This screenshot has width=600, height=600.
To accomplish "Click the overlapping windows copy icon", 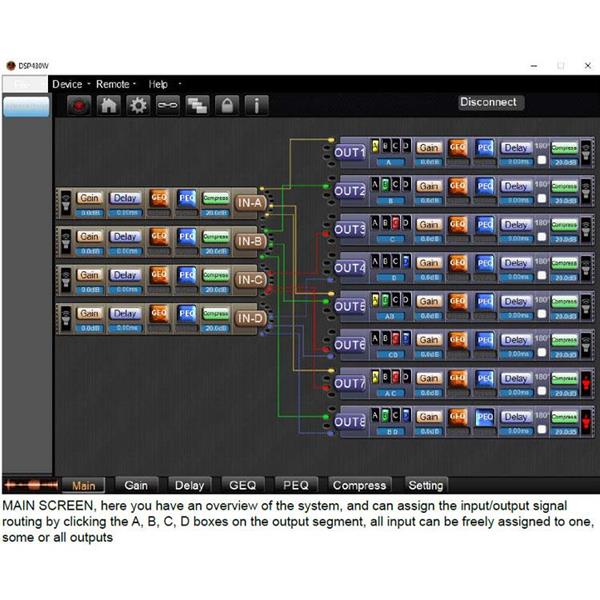I will point(196,104).
